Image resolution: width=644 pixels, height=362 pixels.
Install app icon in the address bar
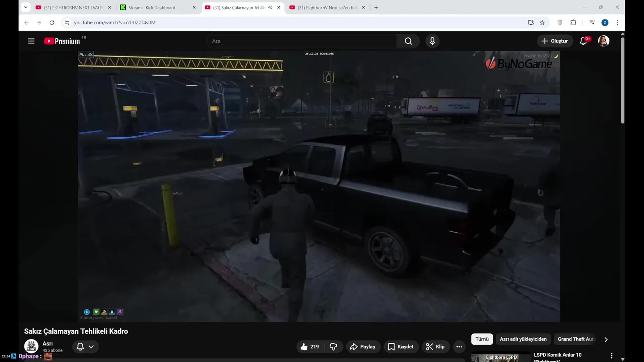531,22
